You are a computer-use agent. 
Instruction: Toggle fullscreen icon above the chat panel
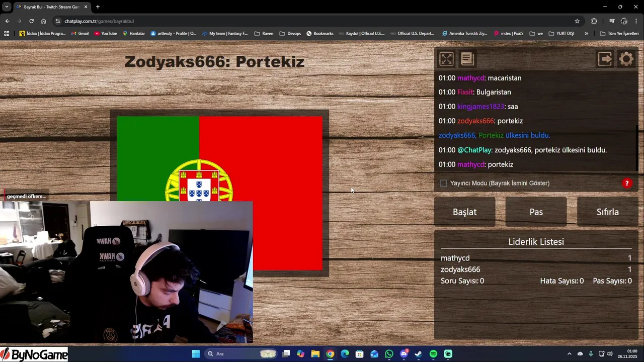coord(446,59)
